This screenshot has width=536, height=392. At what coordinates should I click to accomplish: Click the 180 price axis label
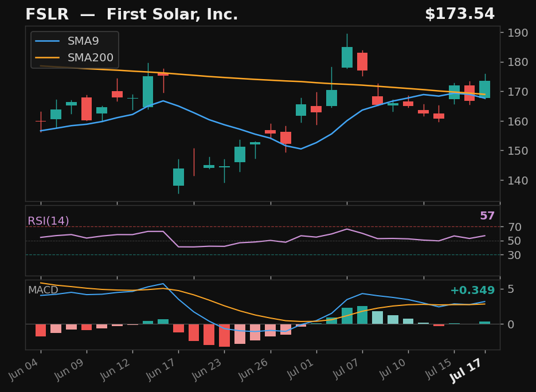pyautogui.click(x=518, y=62)
